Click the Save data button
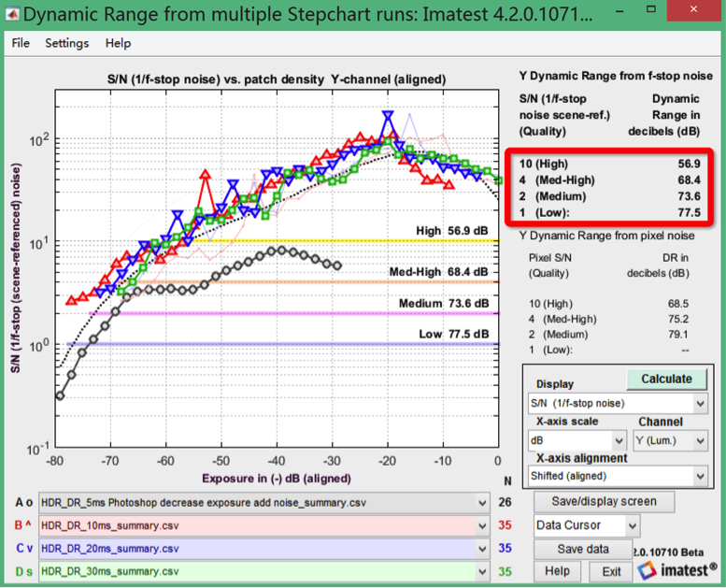This screenshot has height=588, width=726. (x=582, y=549)
